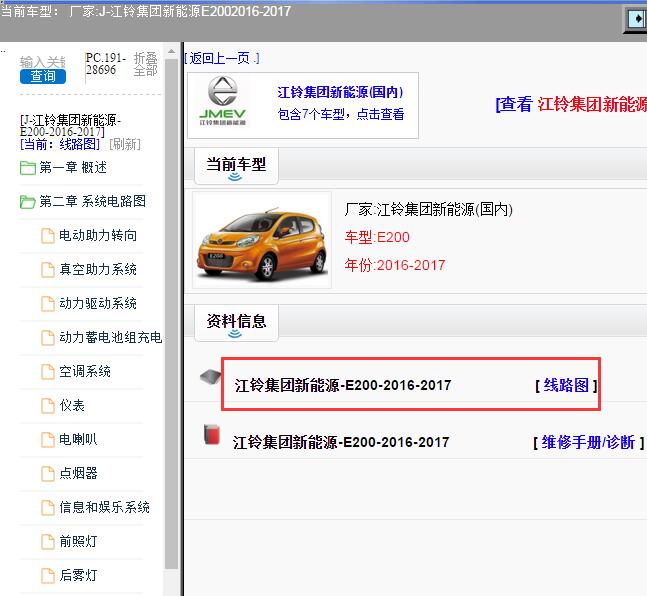Click 江铃集团新能源-E200-2016-2017 title in 维修手册 row
The image size is (647, 596).
pos(341,442)
